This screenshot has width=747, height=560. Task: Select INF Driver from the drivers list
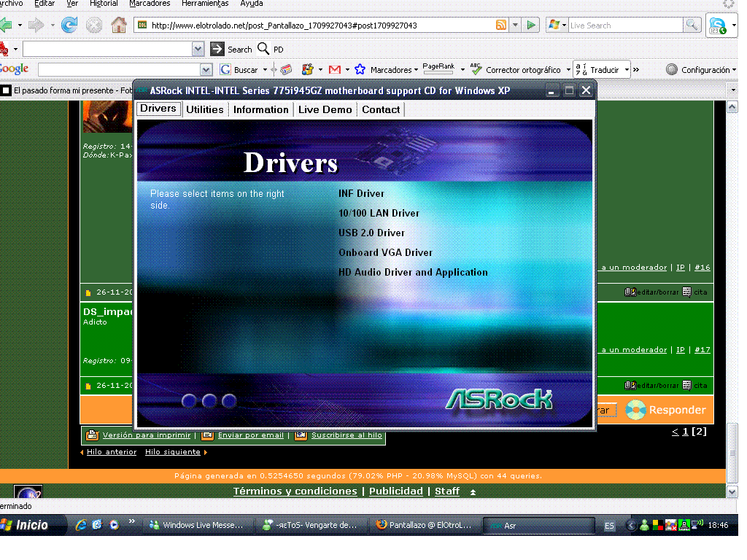(x=361, y=194)
